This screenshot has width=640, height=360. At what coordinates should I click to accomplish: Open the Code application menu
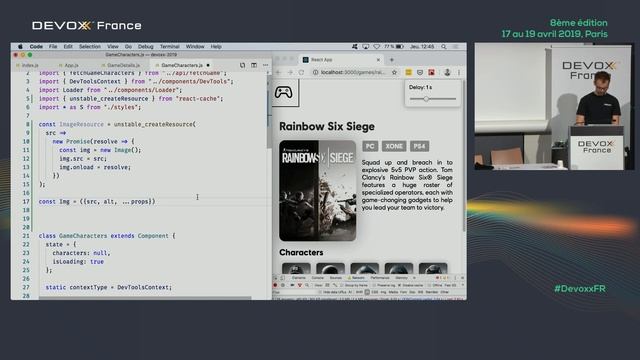[36, 47]
